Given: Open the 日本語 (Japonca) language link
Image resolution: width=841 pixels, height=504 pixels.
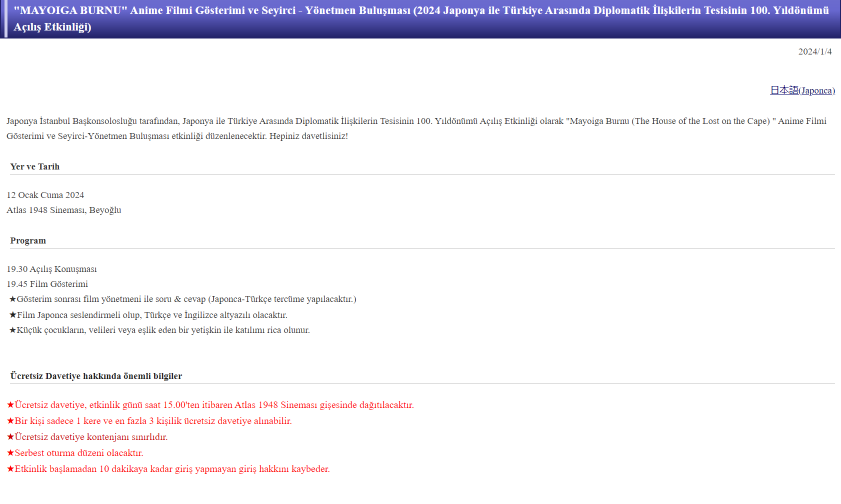Looking at the screenshot, I should tap(802, 90).
